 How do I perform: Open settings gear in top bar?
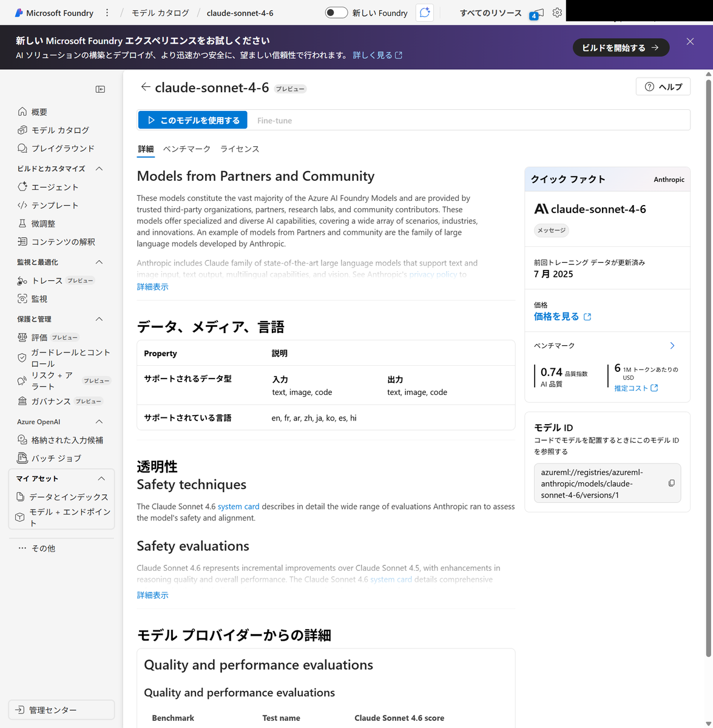[557, 13]
